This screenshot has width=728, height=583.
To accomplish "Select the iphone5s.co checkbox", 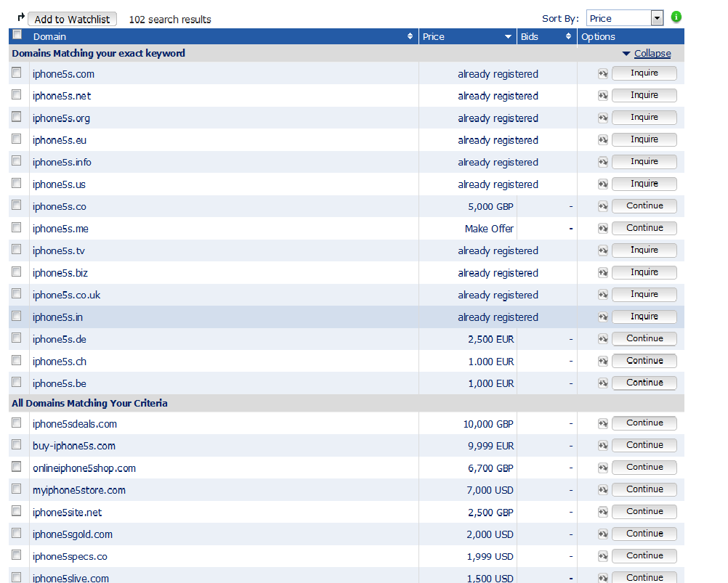I will tap(17, 205).
